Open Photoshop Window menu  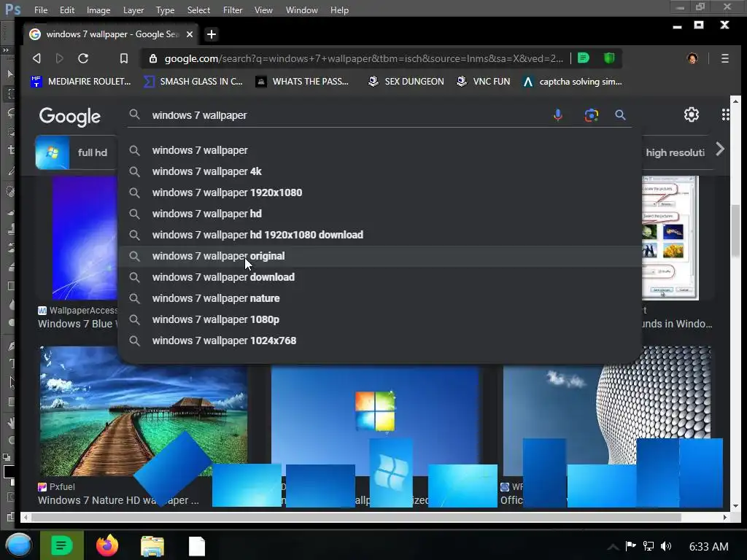[x=301, y=10]
